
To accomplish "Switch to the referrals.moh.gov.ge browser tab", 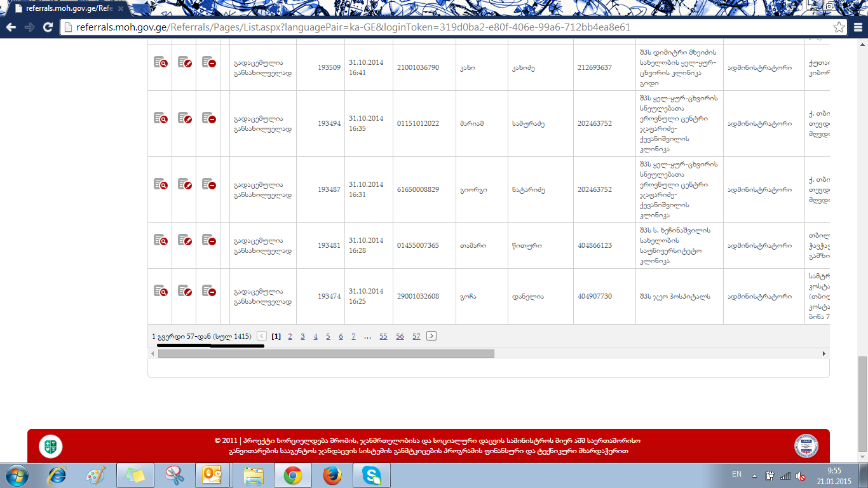I will coord(64,8).
